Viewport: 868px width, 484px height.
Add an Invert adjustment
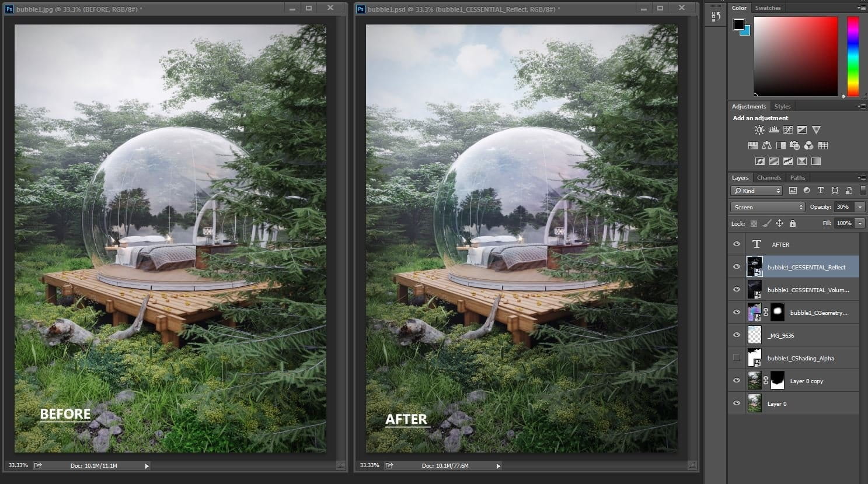click(x=760, y=162)
